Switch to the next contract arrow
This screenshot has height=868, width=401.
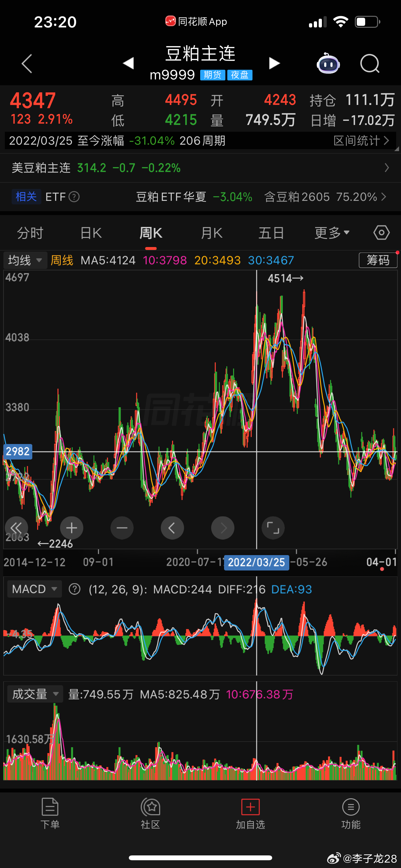[x=274, y=63]
